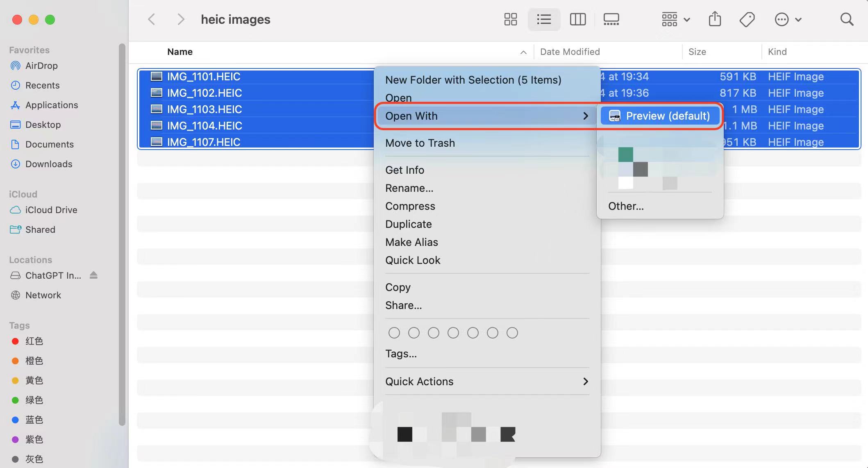Viewport: 868px width, 468px height.
Task: Click the back navigation arrow
Action: (x=152, y=19)
